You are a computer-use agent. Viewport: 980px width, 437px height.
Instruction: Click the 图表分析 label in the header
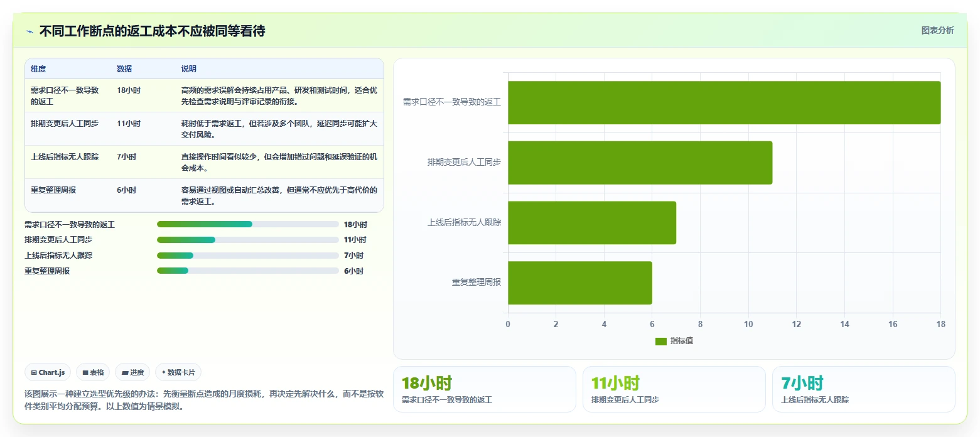pyautogui.click(x=937, y=30)
